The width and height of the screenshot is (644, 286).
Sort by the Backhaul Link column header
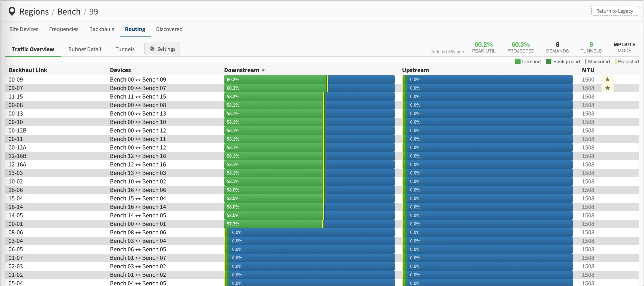tap(28, 70)
